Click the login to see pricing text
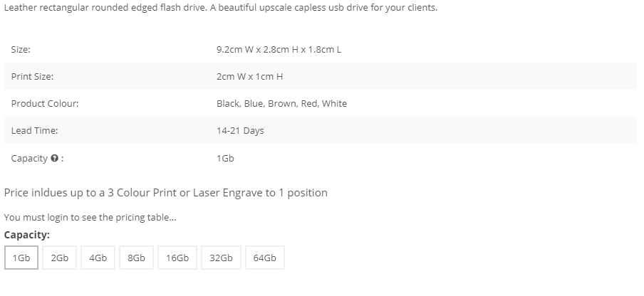This screenshot has height=296, width=644. (x=90, y=217)
